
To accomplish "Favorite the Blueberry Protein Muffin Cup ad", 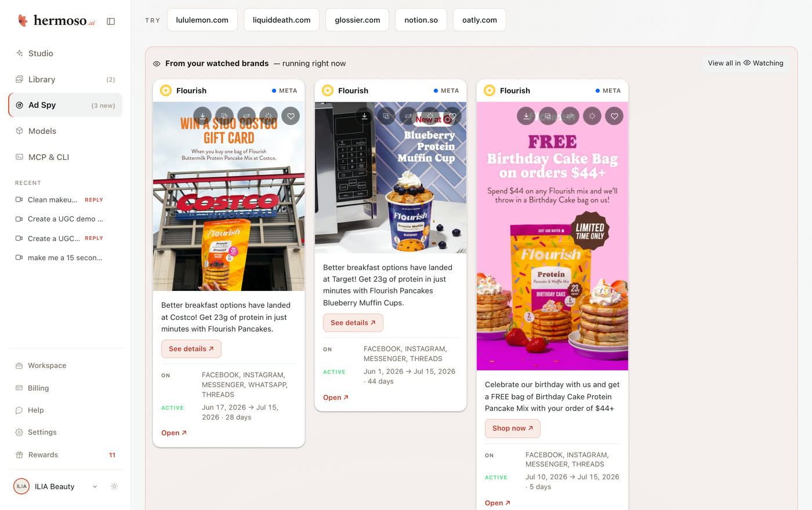I will [452, 116].
